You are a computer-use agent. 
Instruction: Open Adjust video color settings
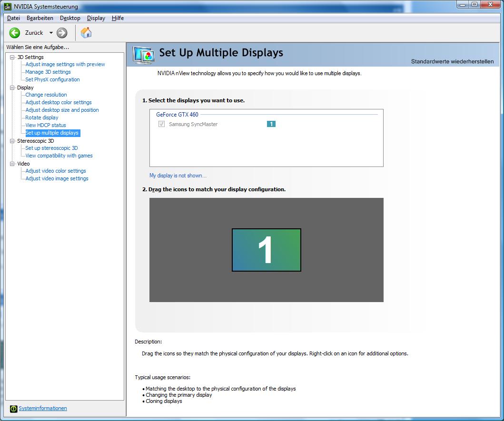coord(56,171)
